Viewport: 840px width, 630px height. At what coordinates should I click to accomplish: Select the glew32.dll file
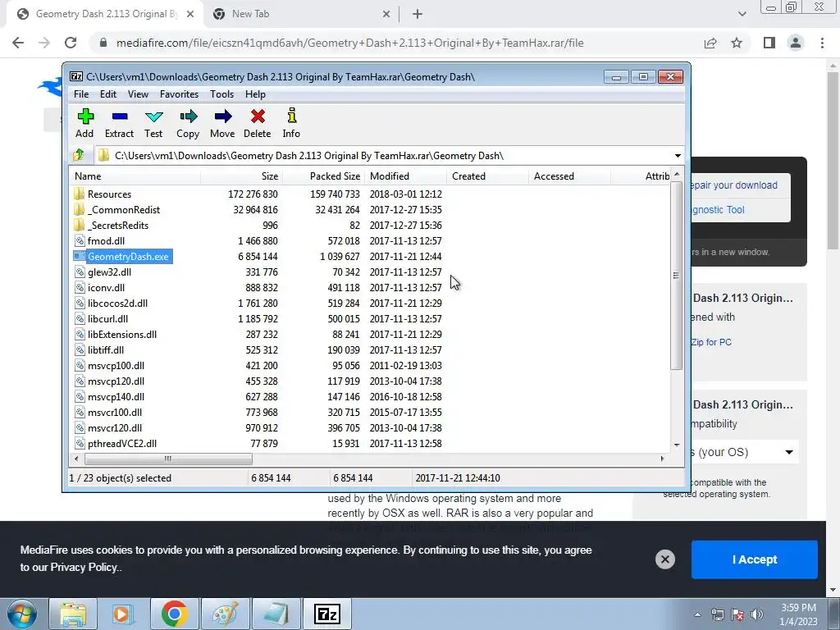[109, 272]
